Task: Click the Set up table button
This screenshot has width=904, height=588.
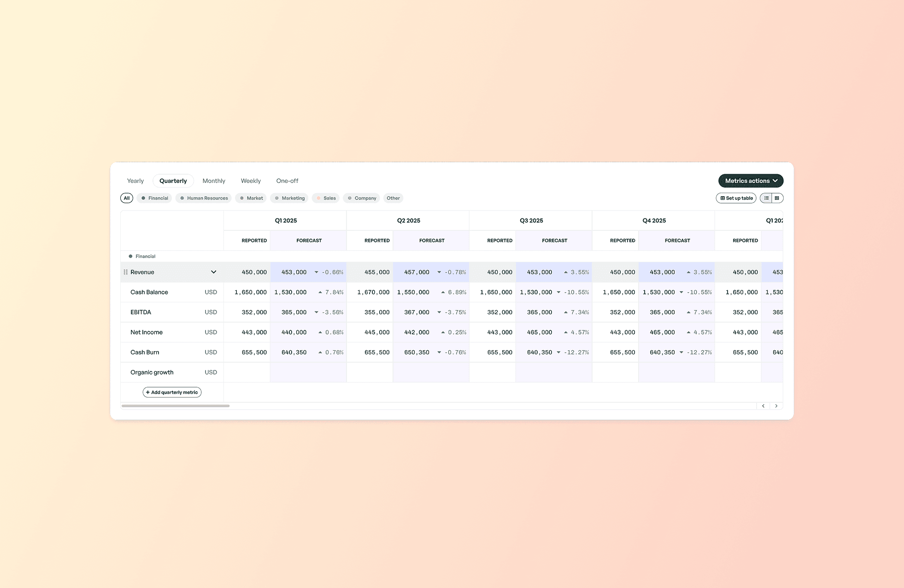Action: click(736, 198)
